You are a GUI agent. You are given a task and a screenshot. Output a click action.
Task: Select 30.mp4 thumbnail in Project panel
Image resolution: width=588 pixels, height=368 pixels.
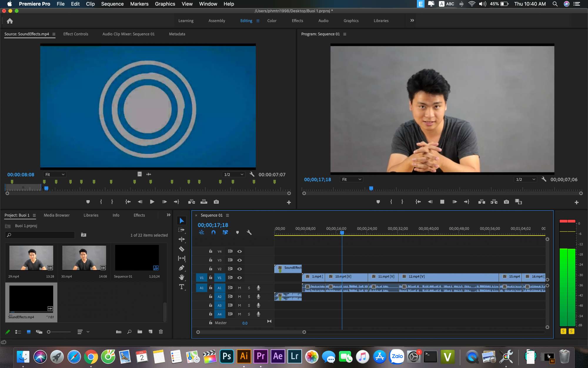pos(84,258)
